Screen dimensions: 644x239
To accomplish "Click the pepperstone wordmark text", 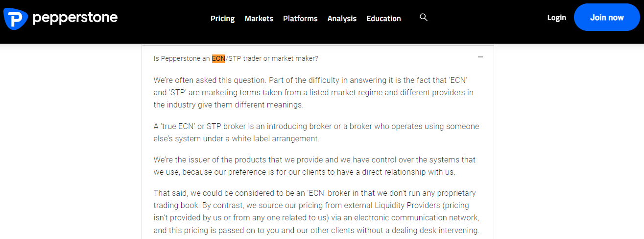I will point(75,18).
